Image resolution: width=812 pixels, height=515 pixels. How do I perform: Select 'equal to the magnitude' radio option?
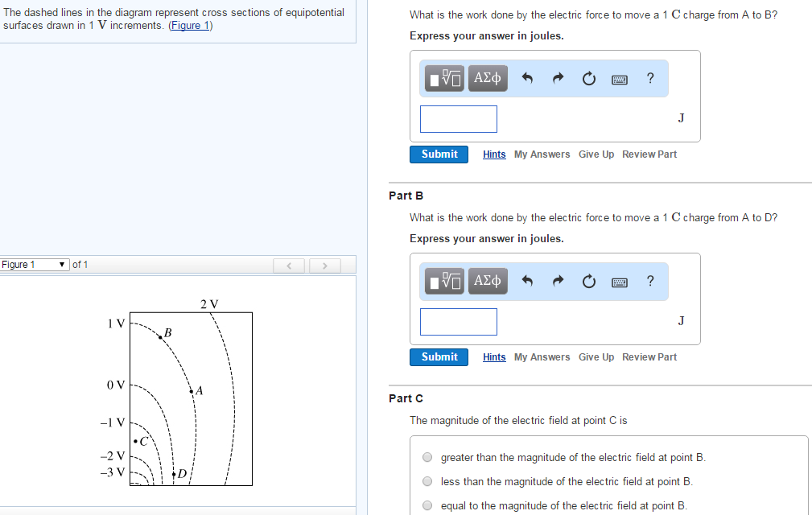[x=427, y=505]
